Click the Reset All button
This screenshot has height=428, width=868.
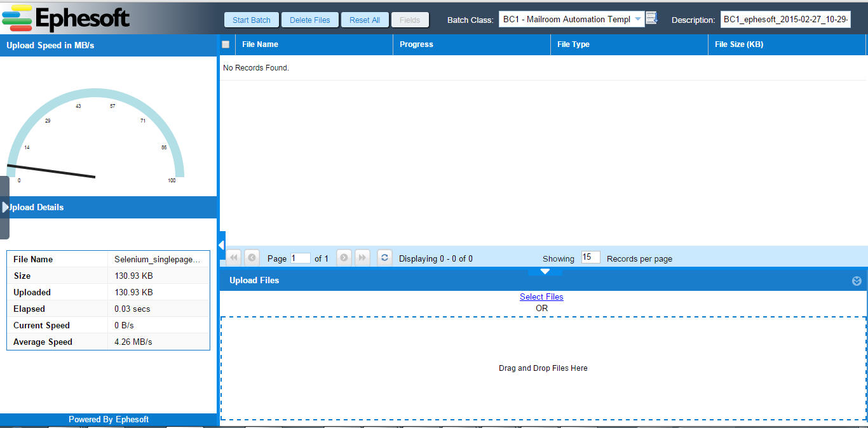pos(365,20)
